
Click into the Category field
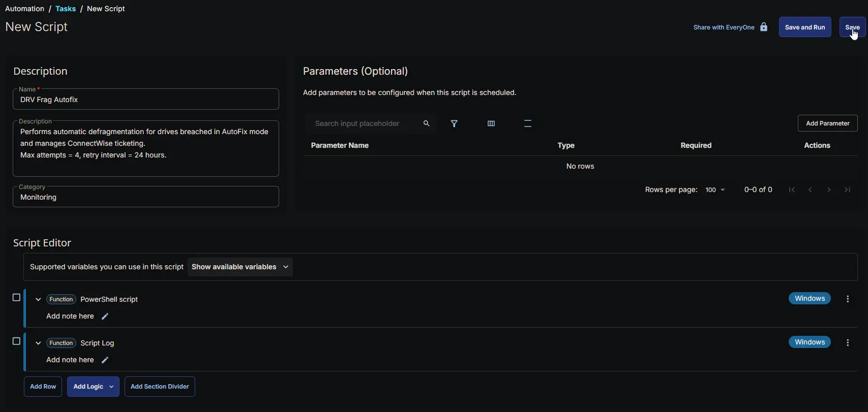coord(146,197)
